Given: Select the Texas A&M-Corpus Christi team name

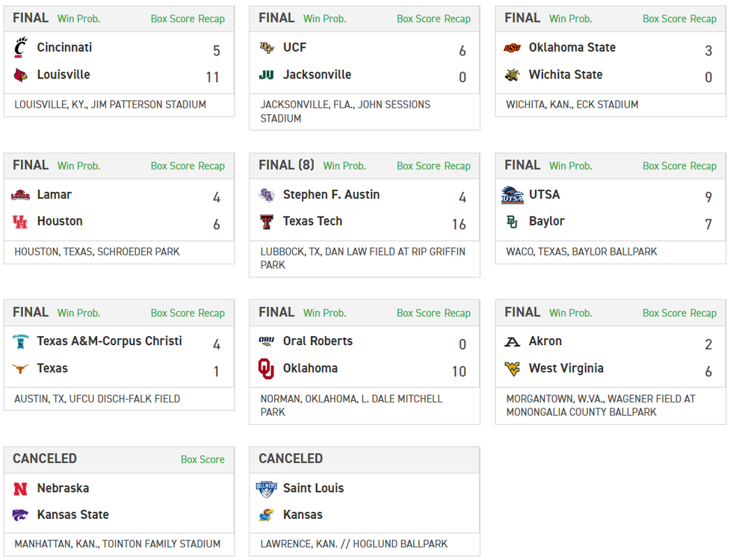Looking at the screenshot, I should (109, 341).
